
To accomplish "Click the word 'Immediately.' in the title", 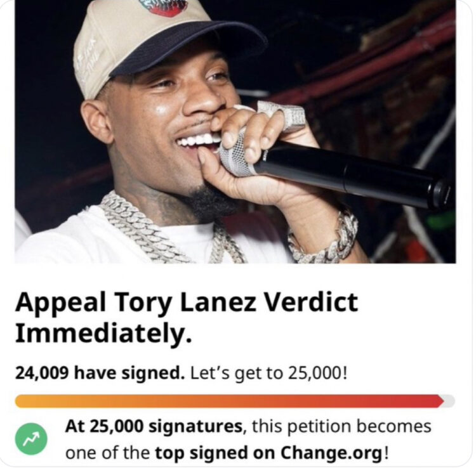I will [x=103, y=334].
